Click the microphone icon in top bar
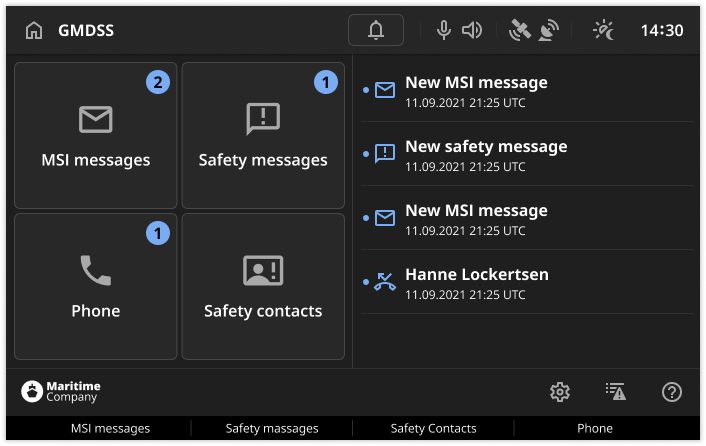Viewport: 706px width, 446px height. pyautogui.click(x=444, y=31)
